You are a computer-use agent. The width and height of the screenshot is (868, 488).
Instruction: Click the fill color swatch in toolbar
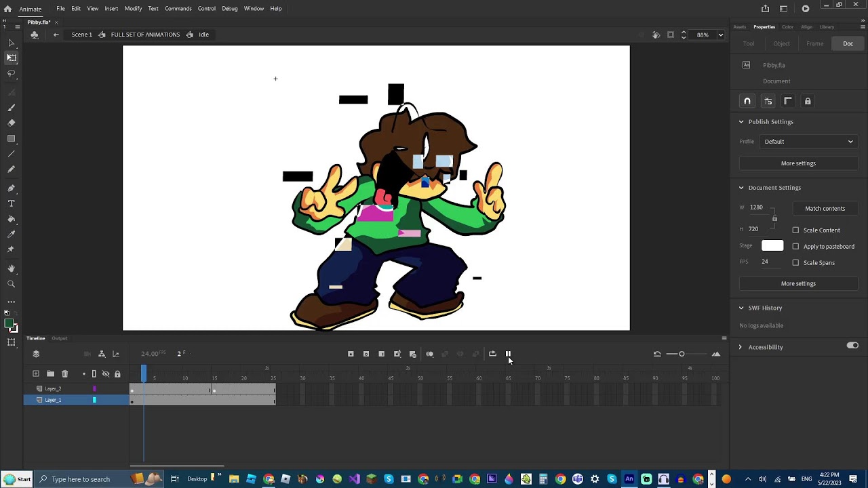pyautogui.click(x=9, y=323)
